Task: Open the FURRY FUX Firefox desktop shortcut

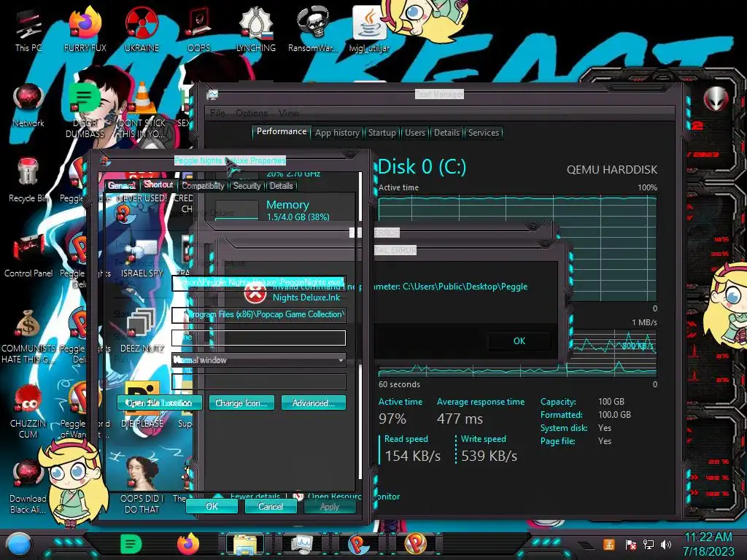Action: (x=85, y=29)
